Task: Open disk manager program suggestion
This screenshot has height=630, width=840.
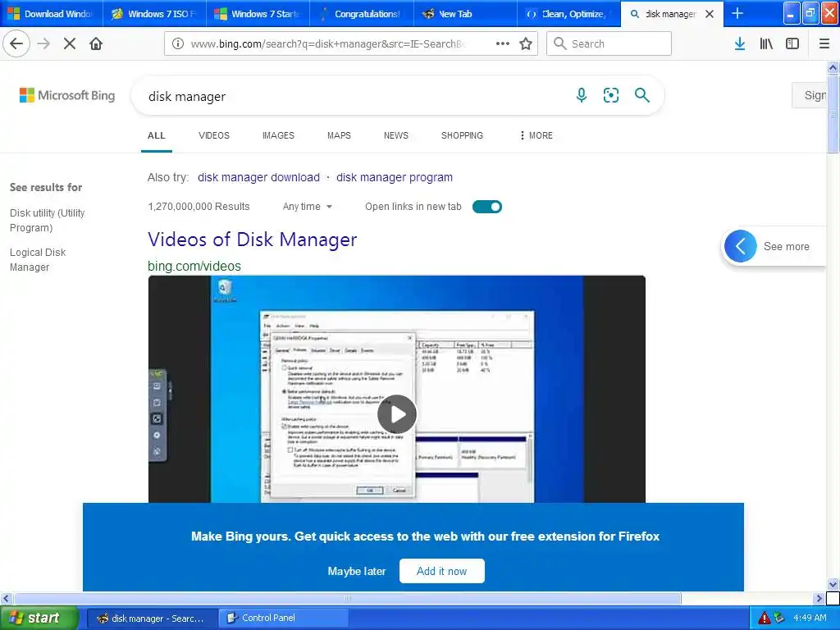Action: pos(395,177)
